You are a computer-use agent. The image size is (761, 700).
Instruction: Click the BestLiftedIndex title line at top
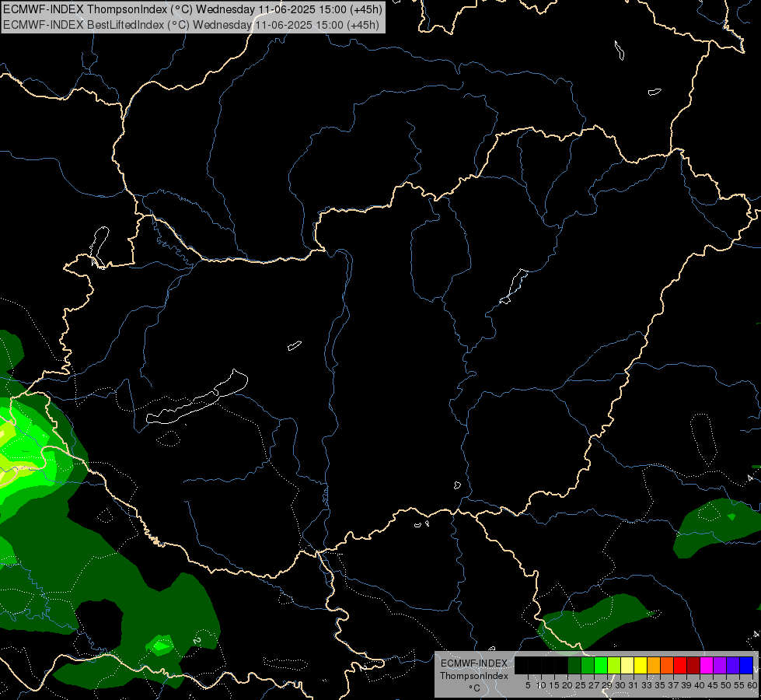[191, 25]
